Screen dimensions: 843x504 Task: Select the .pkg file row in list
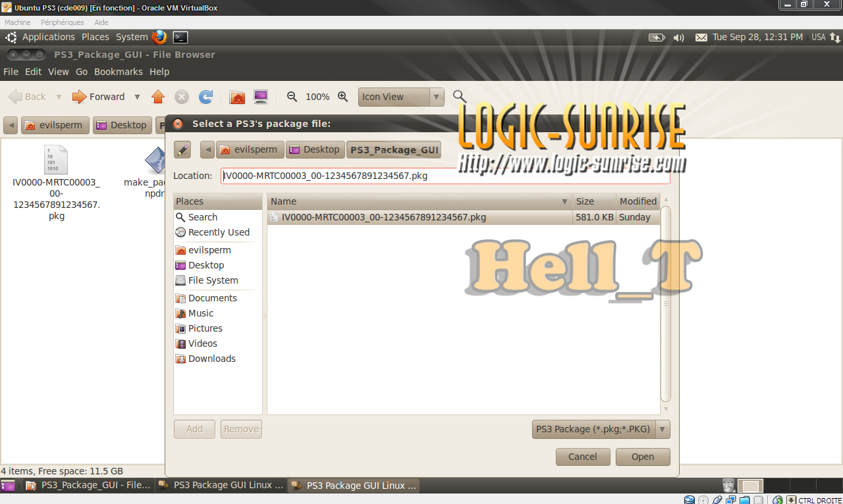point(463,217)
